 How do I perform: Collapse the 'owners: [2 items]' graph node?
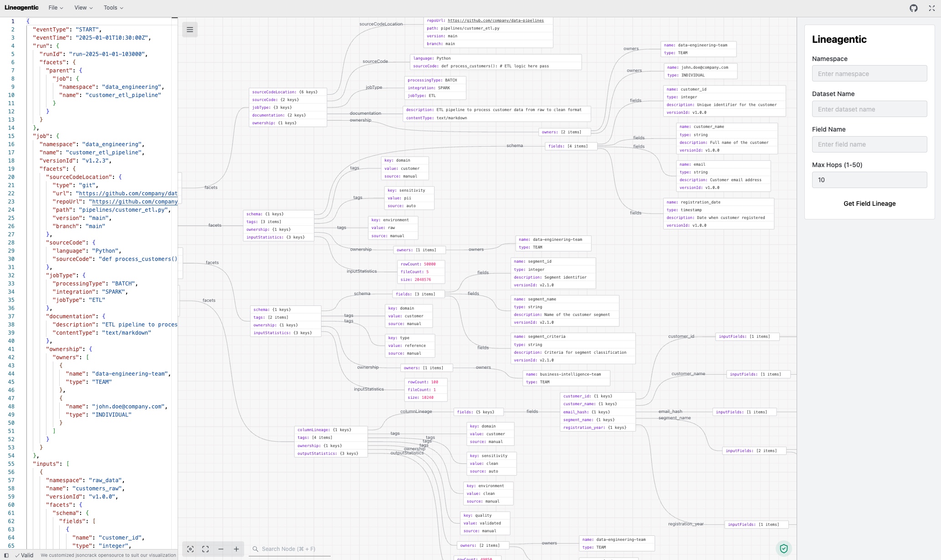pyautogui.click(x=565, y=132)
